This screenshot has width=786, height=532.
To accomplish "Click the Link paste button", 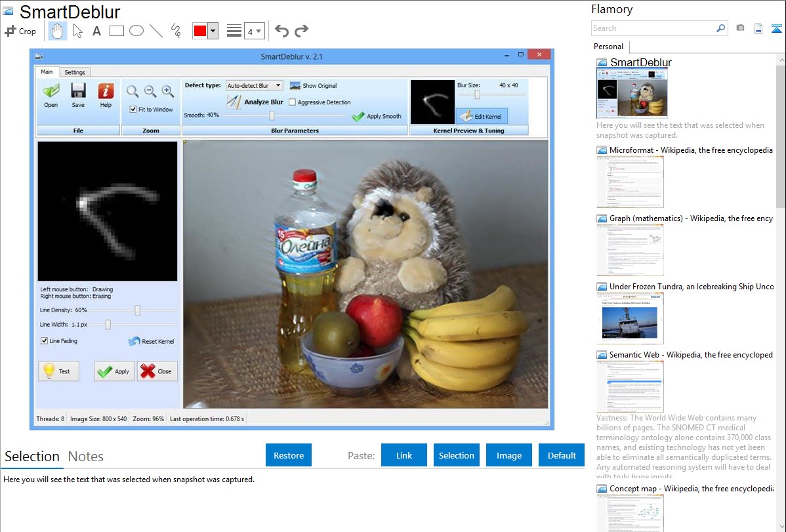I will click(x=404, y=455).
